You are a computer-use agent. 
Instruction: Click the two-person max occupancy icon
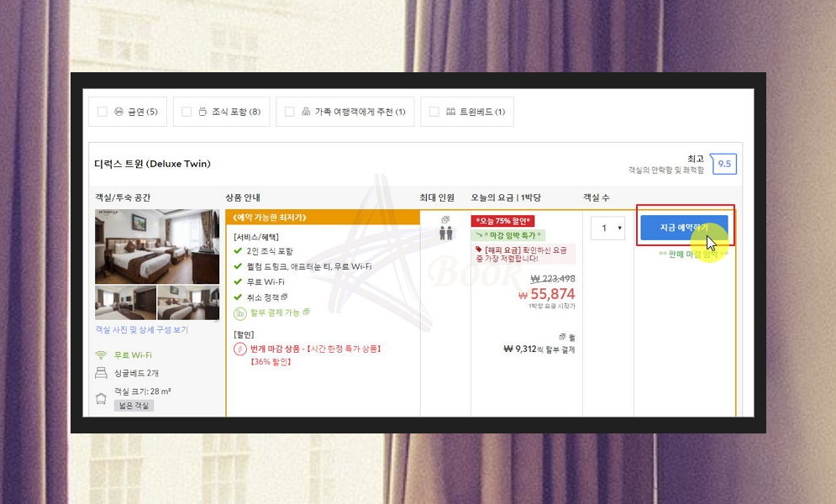coord(445,233)
